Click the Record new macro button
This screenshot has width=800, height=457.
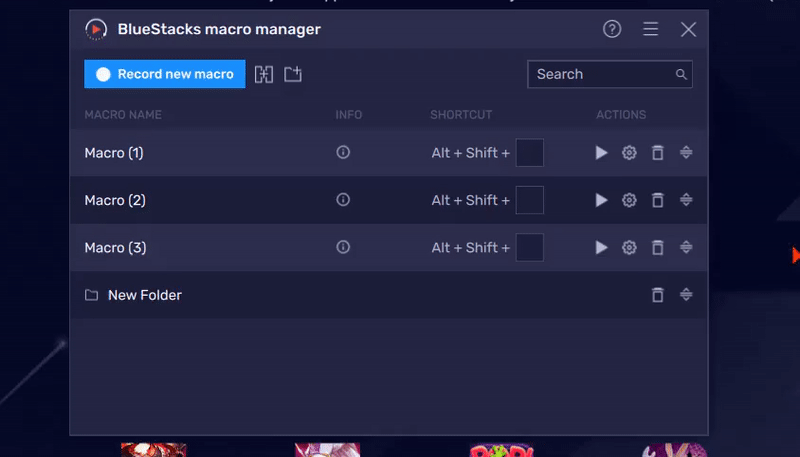[164, 74]
